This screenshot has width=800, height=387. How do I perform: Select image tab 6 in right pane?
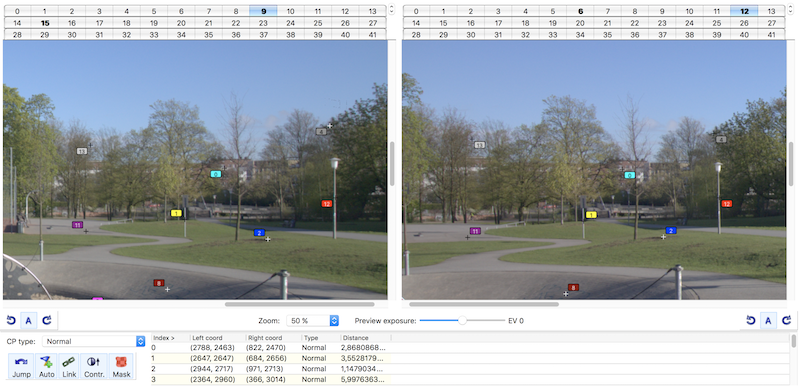coord(581,11)
